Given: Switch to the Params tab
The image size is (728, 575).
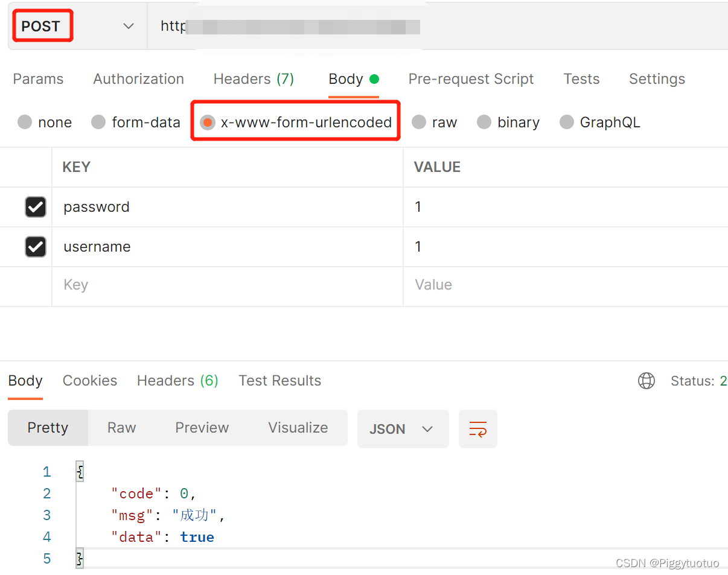Looking at the screenshot, I should 38,79.
